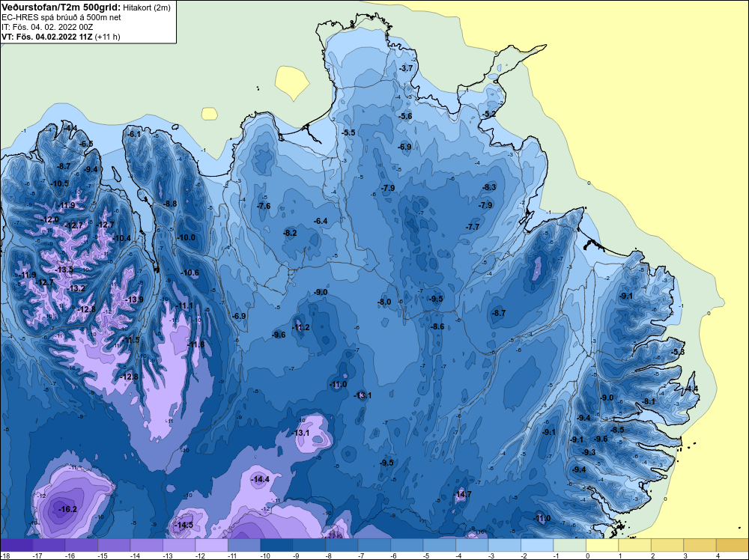Click the -3.7 temperature value
Image resolution: width=749 pixels, height=560 pixels.
click(405, 69)
